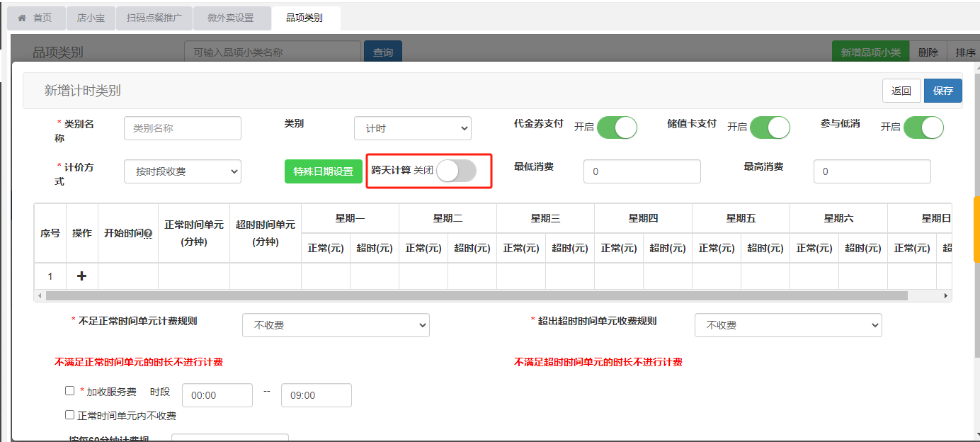Enable 正常时间单元内不收费 checkbox
This screenshot has width=980, height=442.
pyautogui.click(x=69, y=415)
